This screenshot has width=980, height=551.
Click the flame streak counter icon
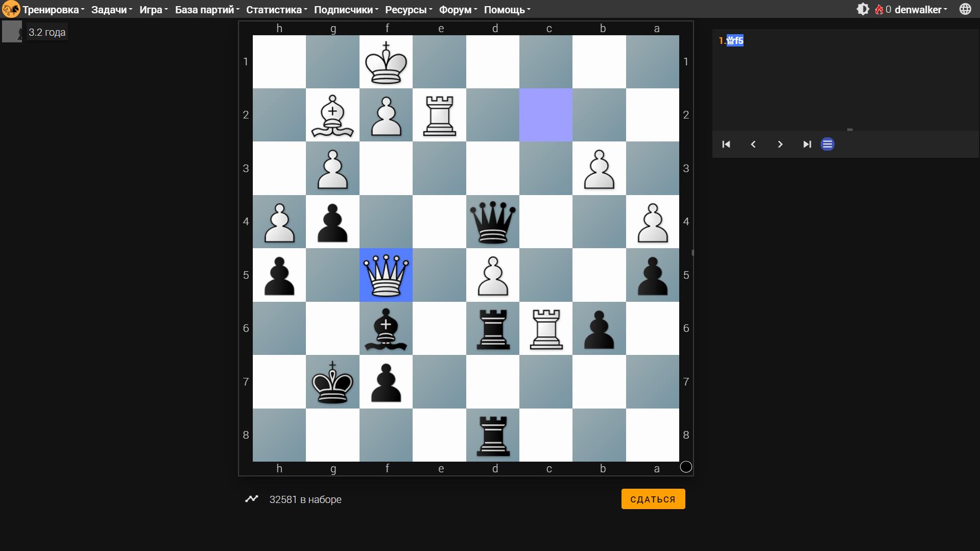click(x=878, y=9)
